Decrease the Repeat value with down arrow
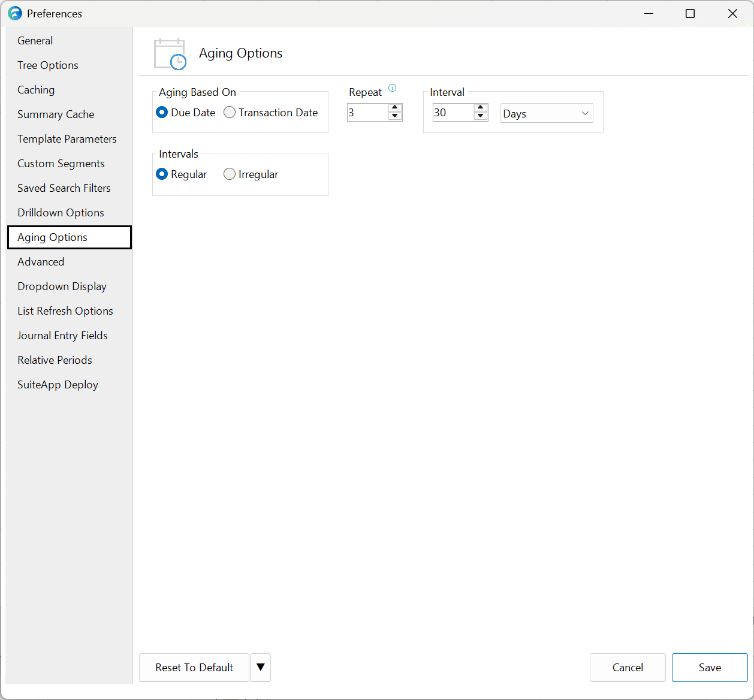The width and height of the screenshot is (754, 700). click(x=394, y=116)
